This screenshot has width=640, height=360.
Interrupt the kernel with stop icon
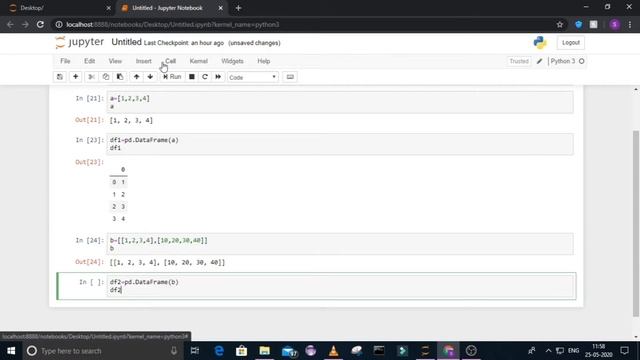pyautogui.click(x=191, y=77)
